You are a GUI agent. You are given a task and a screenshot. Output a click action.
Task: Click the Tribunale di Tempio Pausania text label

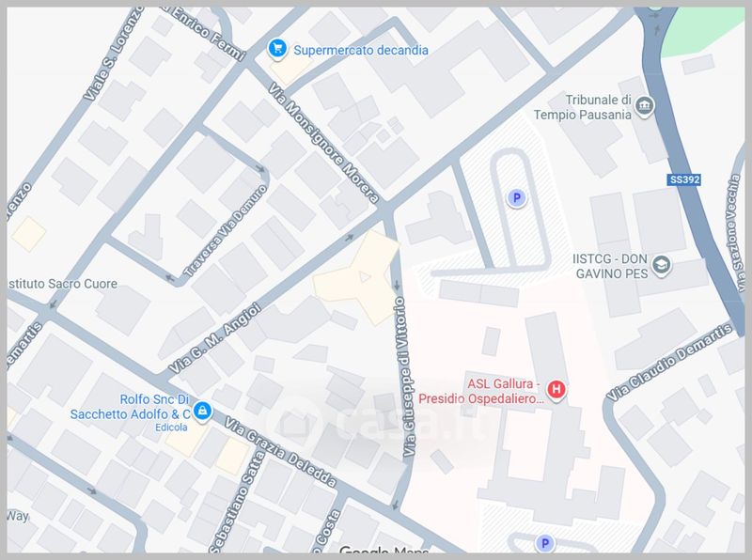pyautogui.click(x=583, y=107)
